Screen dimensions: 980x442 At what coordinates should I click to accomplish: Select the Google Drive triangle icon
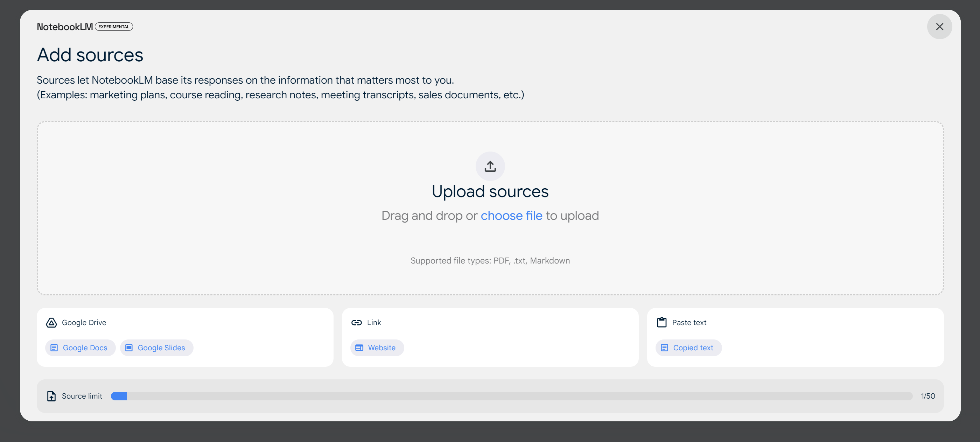[x=51, y=323]
